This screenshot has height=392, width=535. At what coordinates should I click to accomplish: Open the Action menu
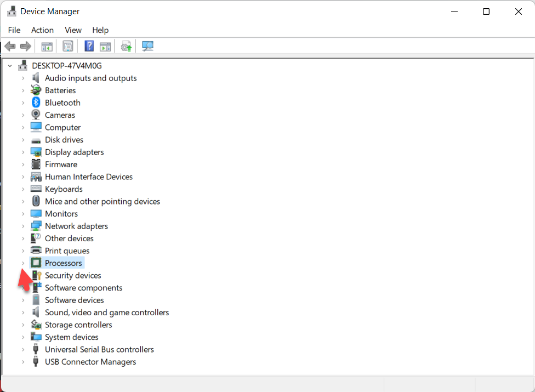[42, 30]
